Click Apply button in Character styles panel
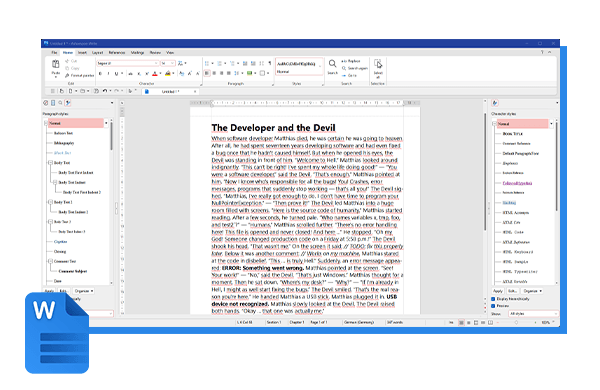 pyautogui.click(x=498, y=291)
